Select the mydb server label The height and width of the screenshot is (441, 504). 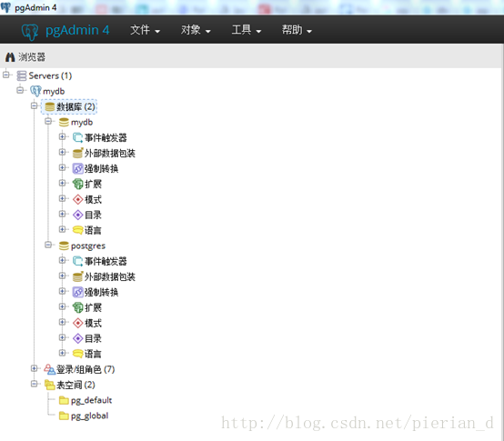54,92
